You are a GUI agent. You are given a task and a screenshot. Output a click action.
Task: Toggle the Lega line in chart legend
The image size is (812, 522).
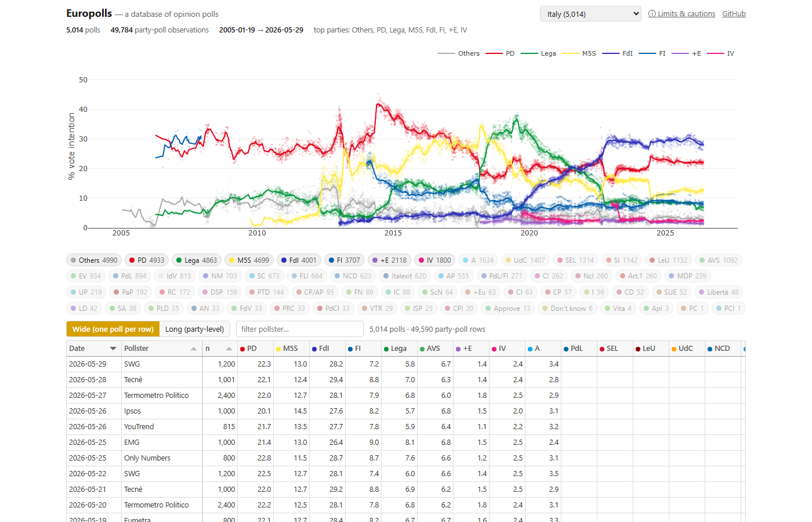point(538,53)
